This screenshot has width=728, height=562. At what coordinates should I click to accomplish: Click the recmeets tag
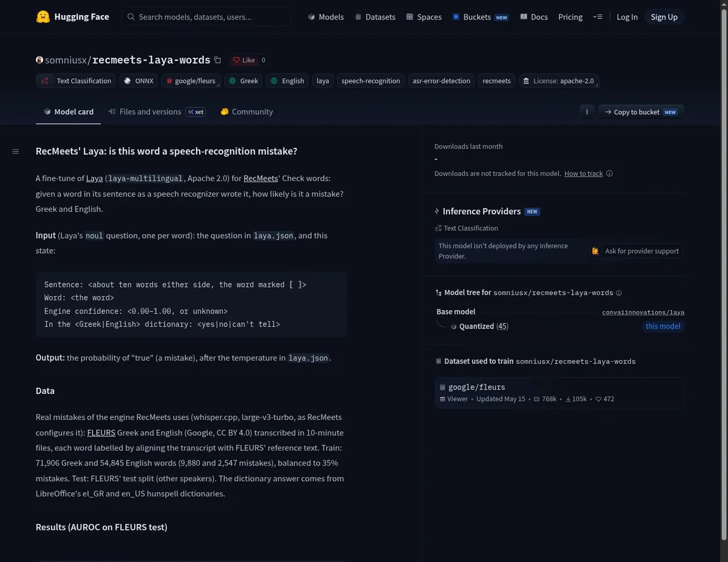[x=496, y=81]
